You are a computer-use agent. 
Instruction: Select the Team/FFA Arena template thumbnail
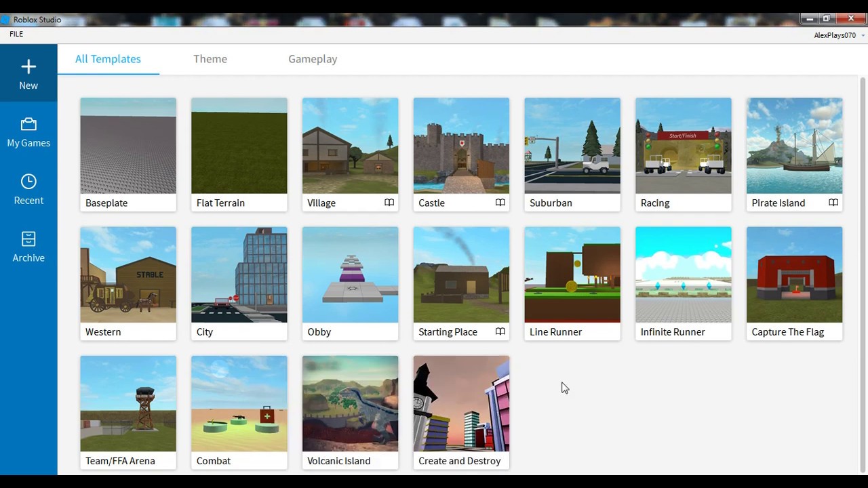click(128, 403)
